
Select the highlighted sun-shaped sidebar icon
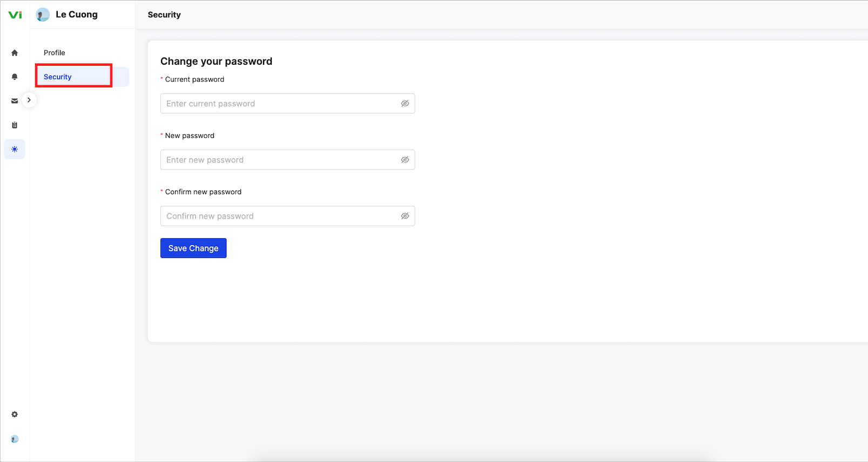pos(15,149)
